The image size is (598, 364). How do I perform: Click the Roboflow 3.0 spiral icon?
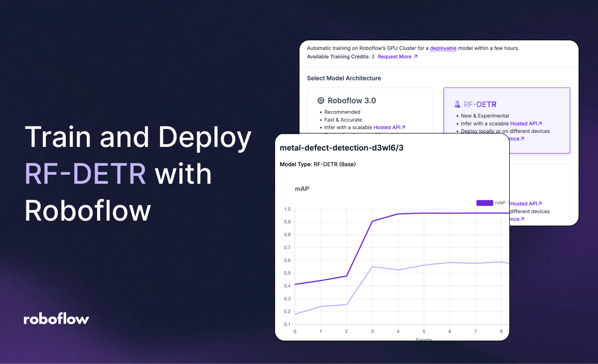tap(320, 101)
